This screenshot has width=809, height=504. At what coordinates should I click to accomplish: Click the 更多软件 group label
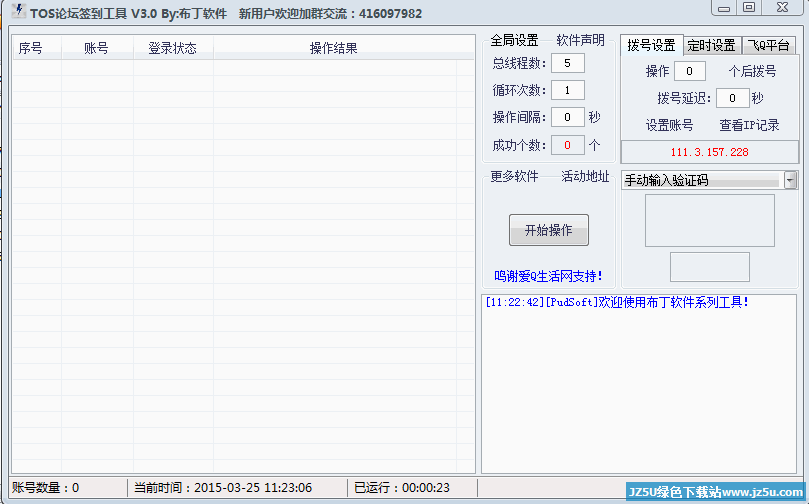514,176
